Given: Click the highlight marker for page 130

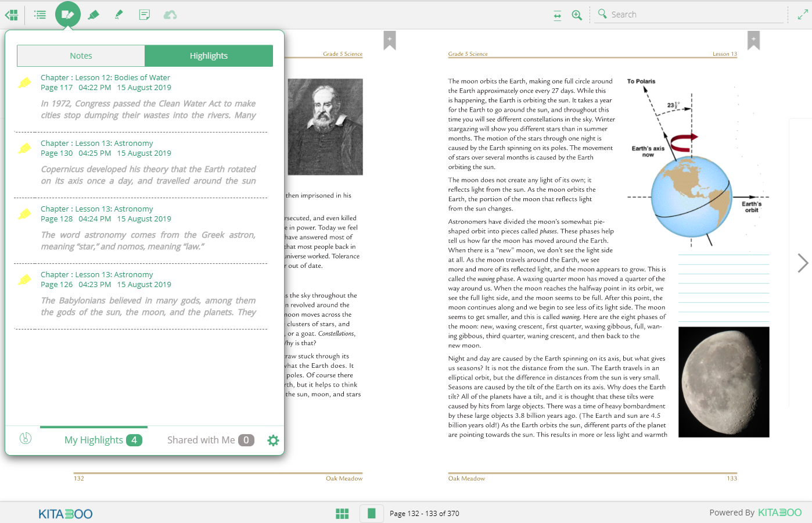Looking at the screenshot, I should tap(24, 148).
